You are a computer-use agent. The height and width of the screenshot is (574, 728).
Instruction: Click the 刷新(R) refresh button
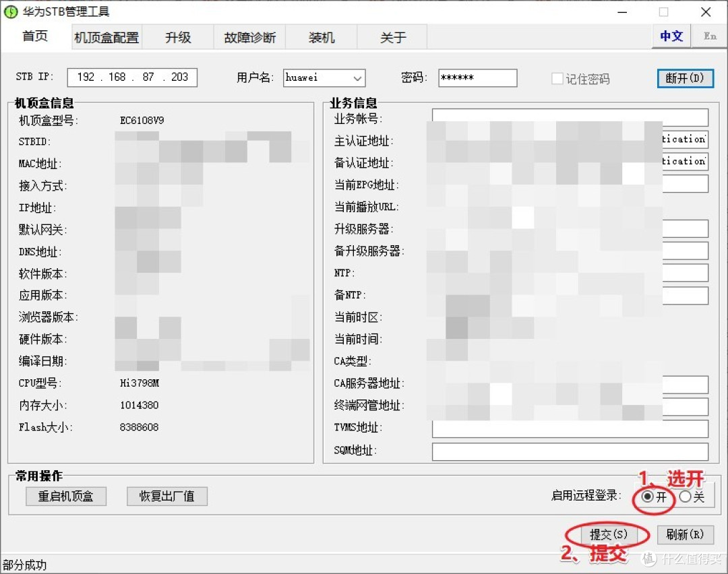(x=685, y=534)
